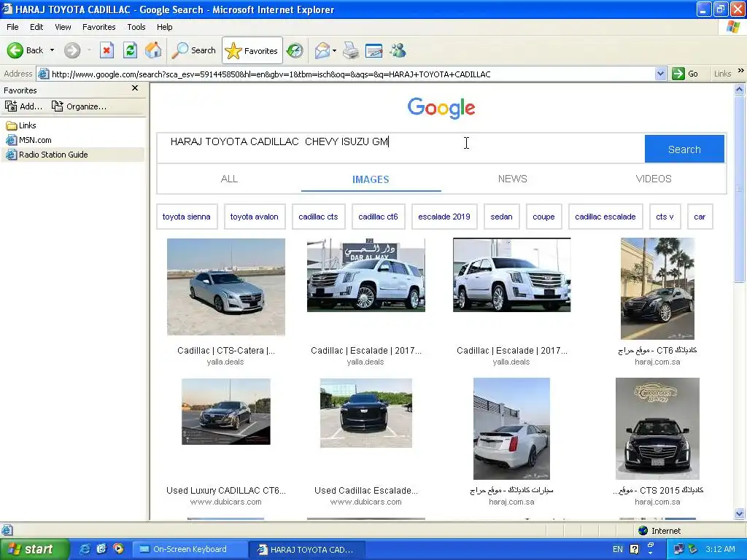Click the EN language indicator in taskbar

tap(618, 550)
